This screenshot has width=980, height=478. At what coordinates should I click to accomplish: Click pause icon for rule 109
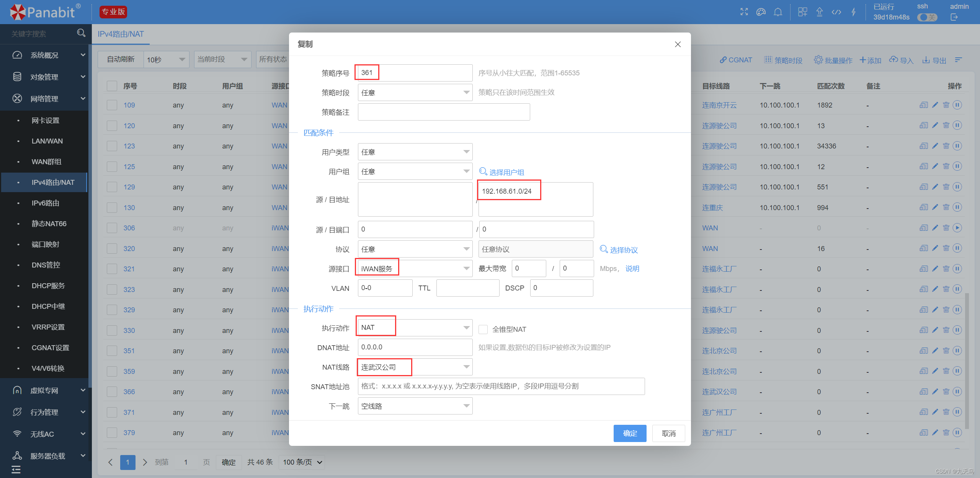tap(957, 105)
